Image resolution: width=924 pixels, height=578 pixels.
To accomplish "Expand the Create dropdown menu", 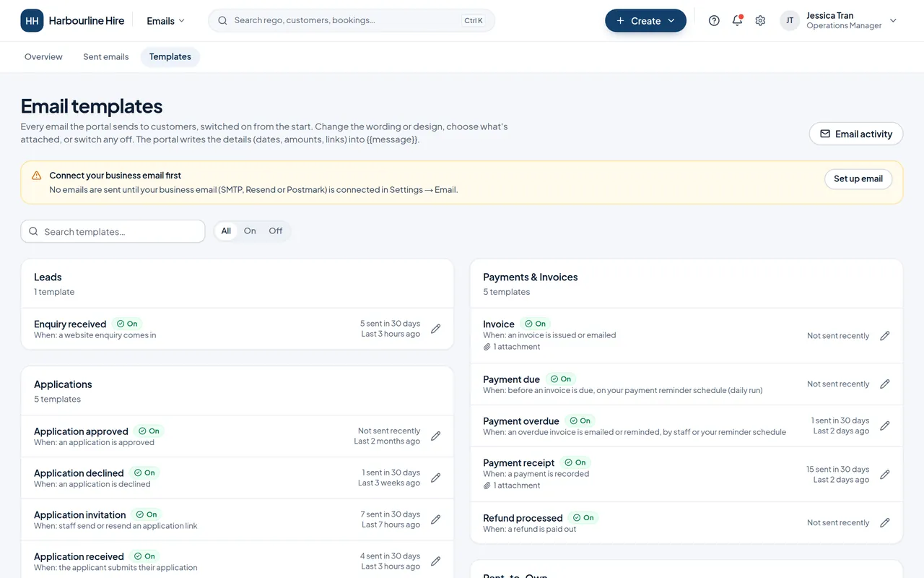I will coord(645,21).
